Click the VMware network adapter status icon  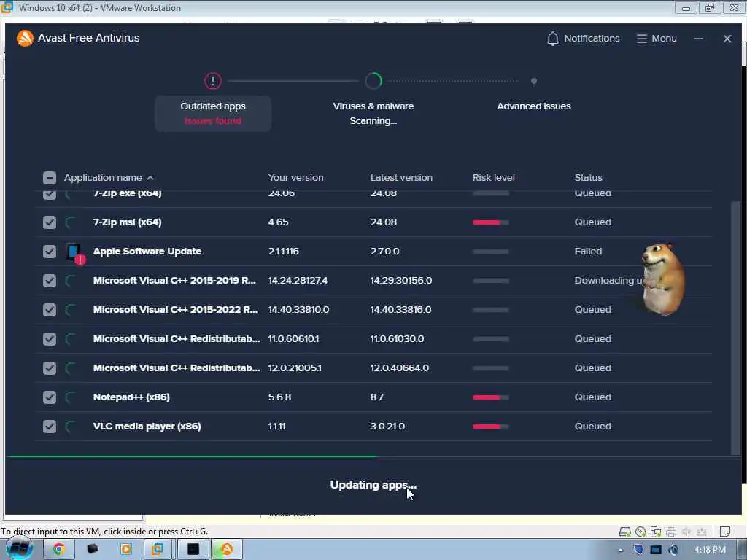[x=656, y=532]
